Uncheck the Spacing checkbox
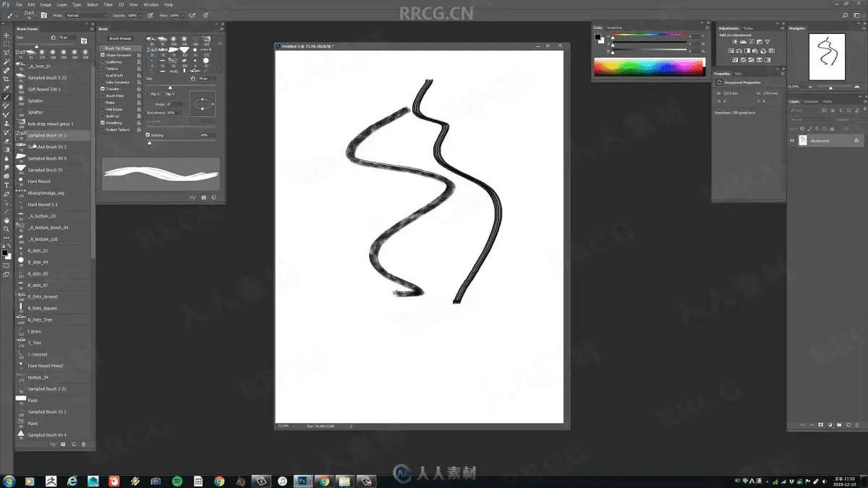 148,135
